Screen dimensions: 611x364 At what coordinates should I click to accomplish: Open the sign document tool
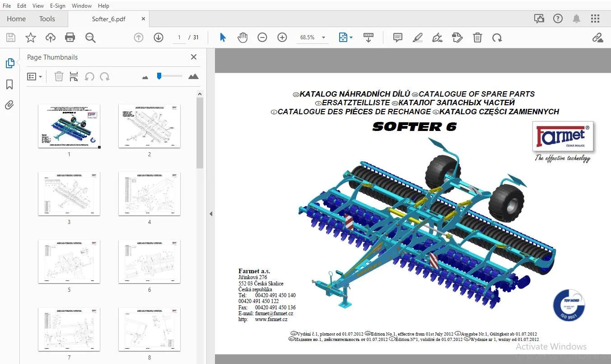(x=438, y=37)
